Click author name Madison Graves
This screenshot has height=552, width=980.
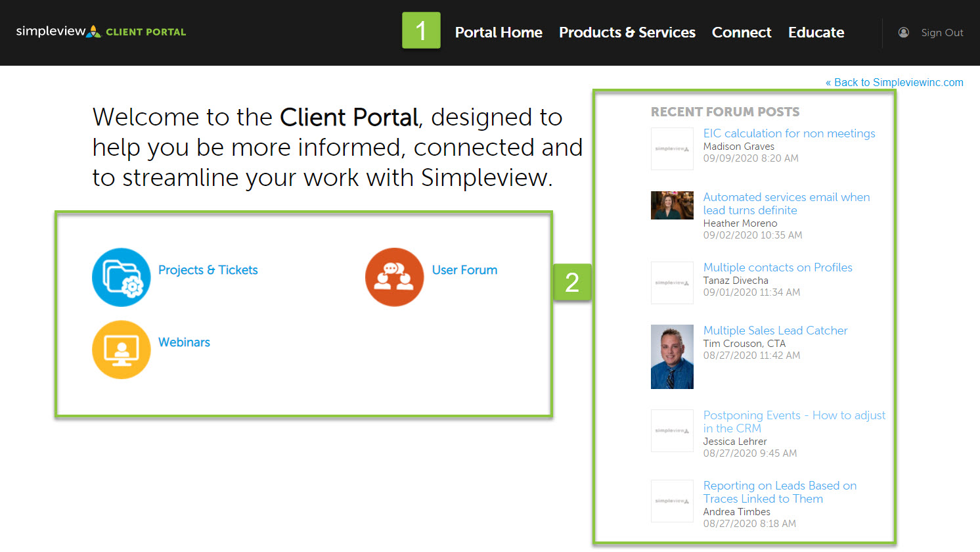(738, 147)
